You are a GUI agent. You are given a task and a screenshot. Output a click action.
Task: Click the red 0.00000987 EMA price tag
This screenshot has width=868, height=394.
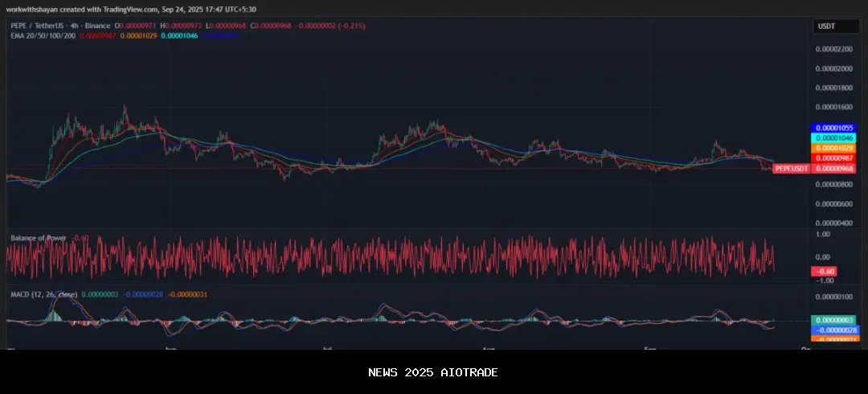tap(833, 158)
